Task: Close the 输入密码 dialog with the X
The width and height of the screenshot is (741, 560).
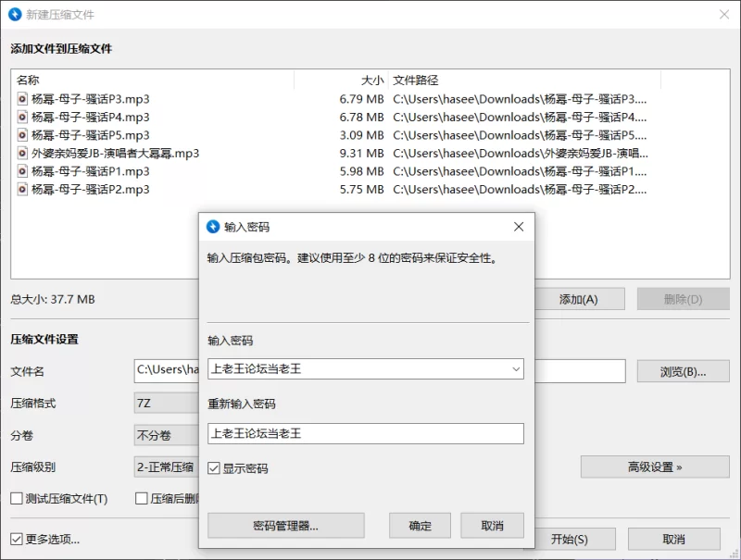Action: pyautogui.click(x=519, y=227)
